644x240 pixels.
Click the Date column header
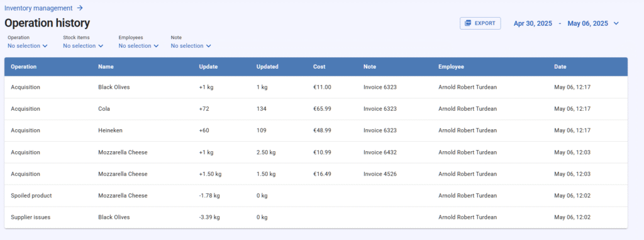pos(560,67)
